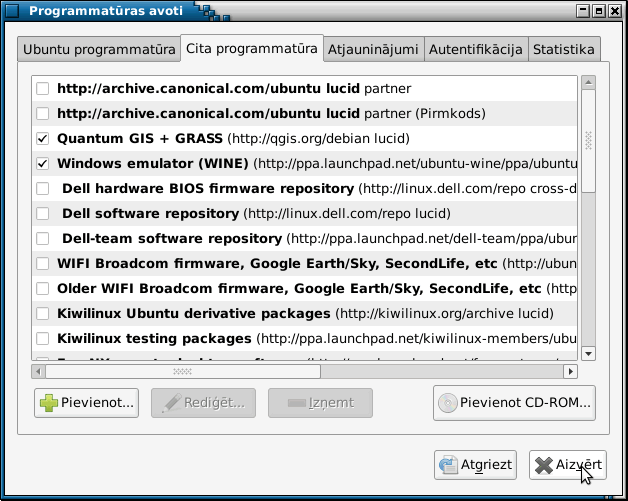Image resolution: width=628 pixels, height=501 pixels.
Task: Select the Dell software repository row text
Action: (x=256, y=213)
